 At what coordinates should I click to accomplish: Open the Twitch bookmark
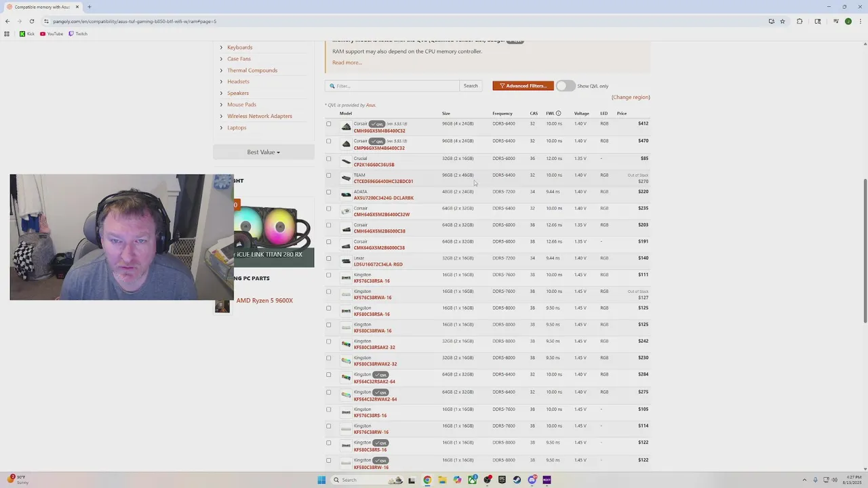78,34
